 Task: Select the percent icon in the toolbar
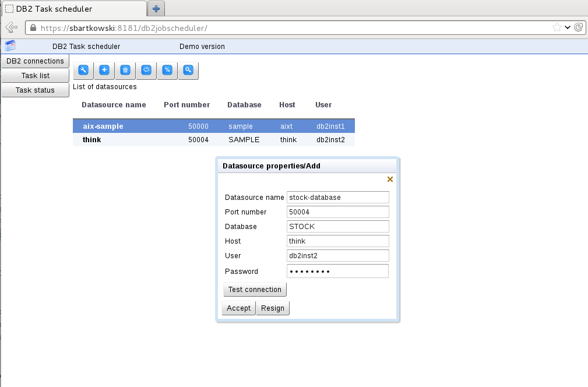click(167, 70)
